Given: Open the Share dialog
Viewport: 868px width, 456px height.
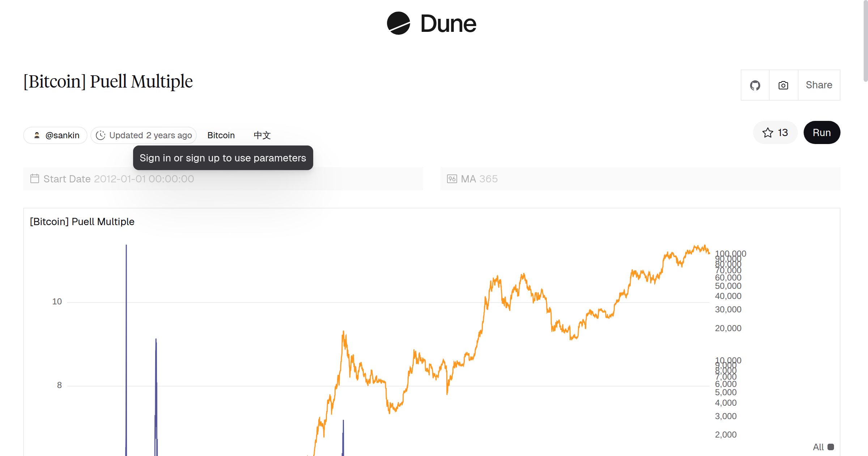Looking at the screenshot, I should point(818,85).
